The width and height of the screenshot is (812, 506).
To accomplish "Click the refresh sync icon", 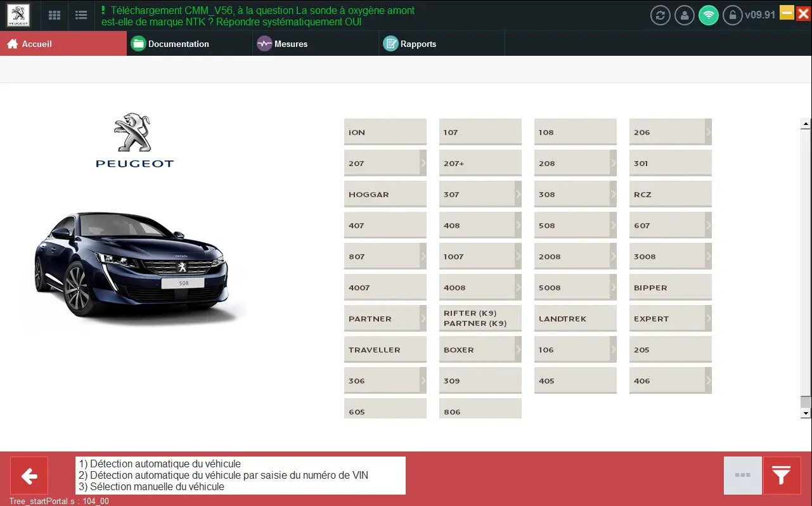I will 660,15.
